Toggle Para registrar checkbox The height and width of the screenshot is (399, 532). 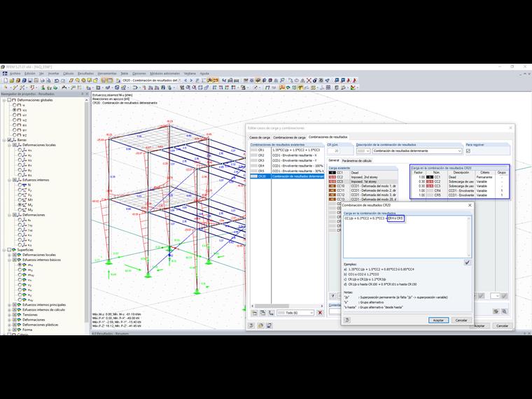(468, 151)
